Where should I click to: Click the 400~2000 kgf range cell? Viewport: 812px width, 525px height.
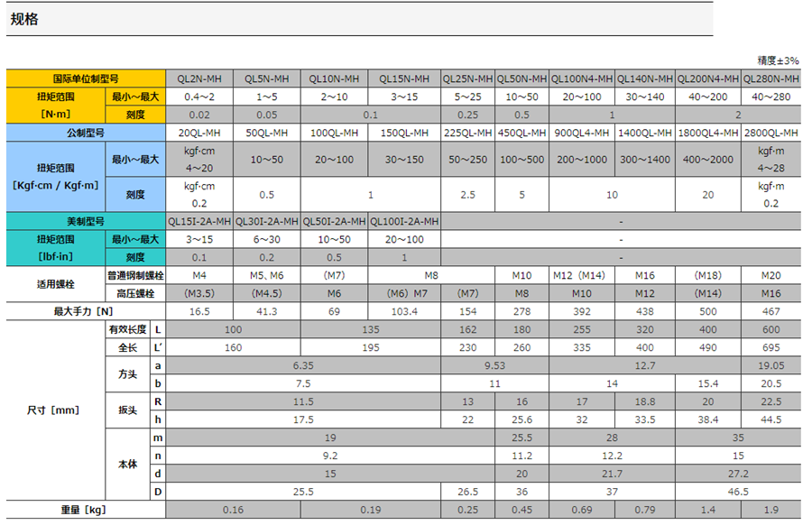point(708,160)
